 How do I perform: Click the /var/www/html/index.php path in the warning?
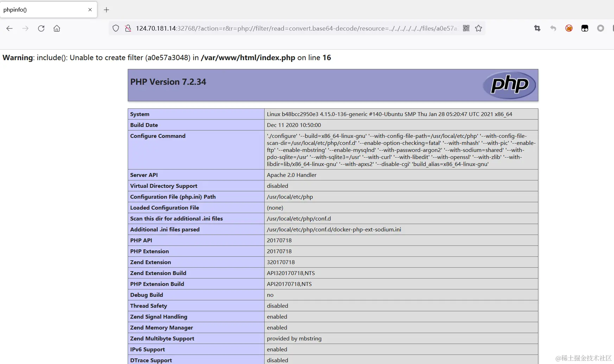pyautogui.click(x=248, y=58)
